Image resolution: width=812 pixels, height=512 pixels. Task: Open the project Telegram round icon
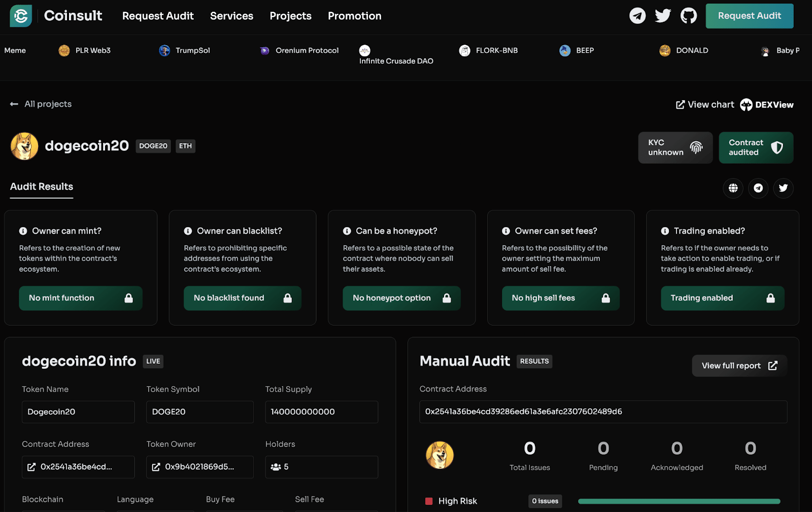coord(758,188)
